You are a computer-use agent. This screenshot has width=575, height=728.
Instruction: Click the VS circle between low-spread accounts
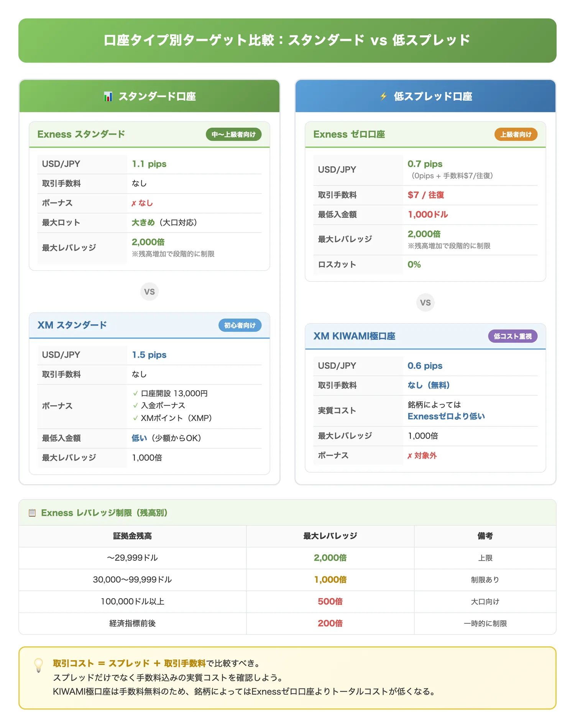pyautogui.click(x=426, y=302)
